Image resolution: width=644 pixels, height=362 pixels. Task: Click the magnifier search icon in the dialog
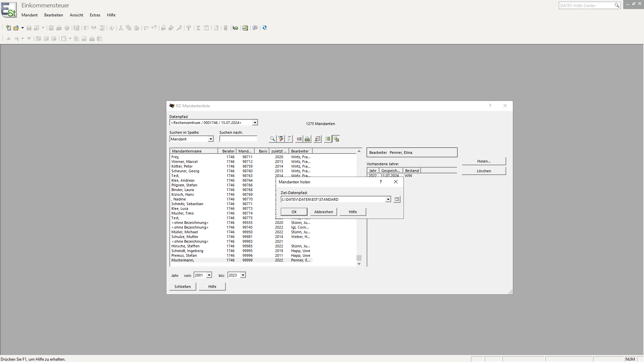(272, 139)
